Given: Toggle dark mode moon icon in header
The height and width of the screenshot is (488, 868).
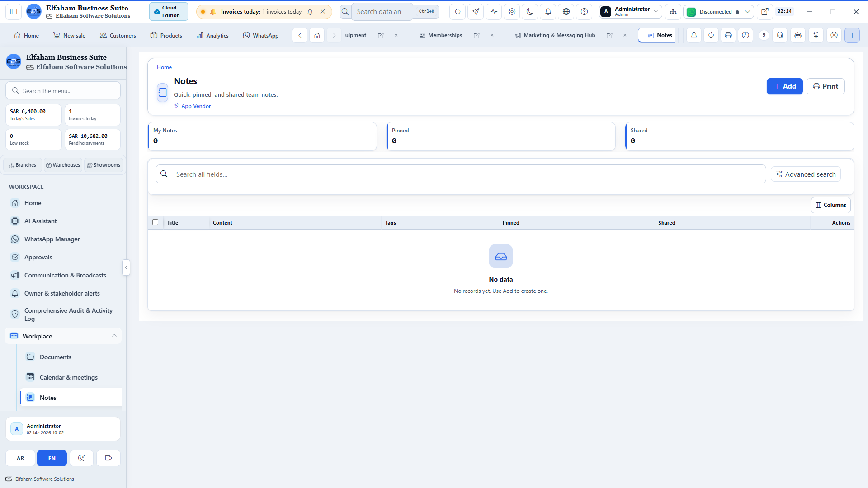Looking at the screenshot, I should point(530,12).
